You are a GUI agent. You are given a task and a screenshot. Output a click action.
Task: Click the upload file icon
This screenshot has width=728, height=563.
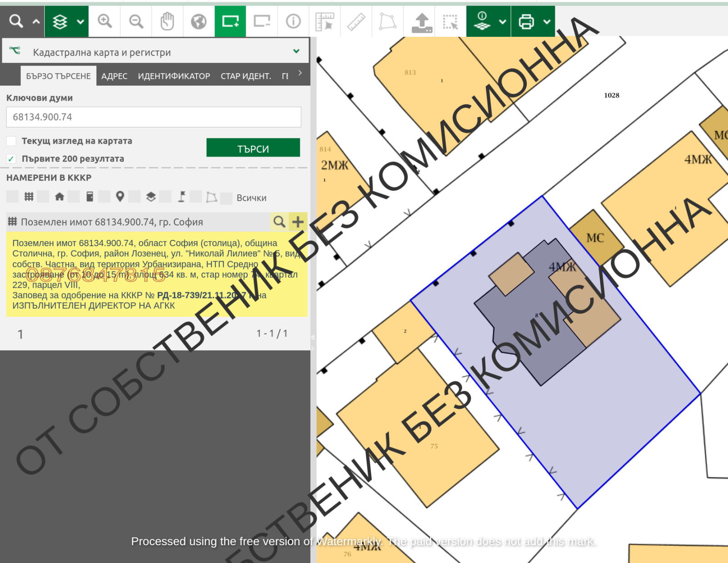(421, 21)
